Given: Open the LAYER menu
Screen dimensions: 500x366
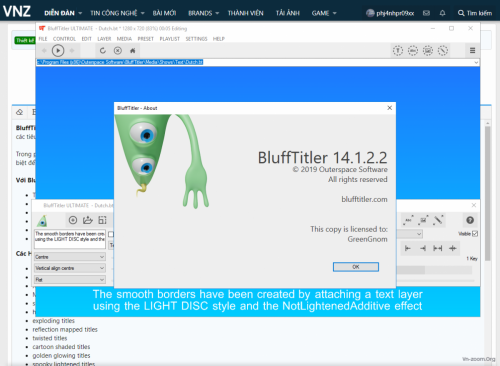Looking at the screenshot, I should tap(104, 39).
